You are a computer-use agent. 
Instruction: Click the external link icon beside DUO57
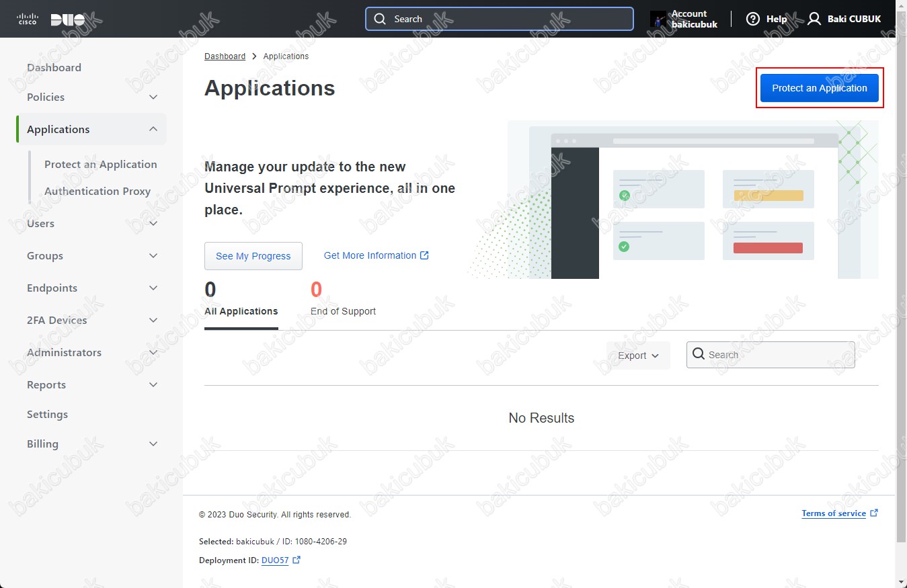(297, 560)
